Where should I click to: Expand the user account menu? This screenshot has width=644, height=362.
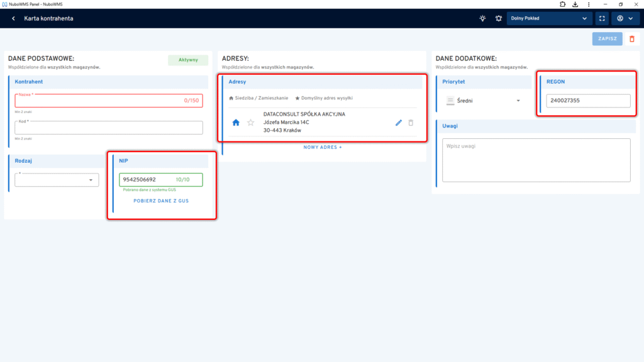(x=625, y=18)
